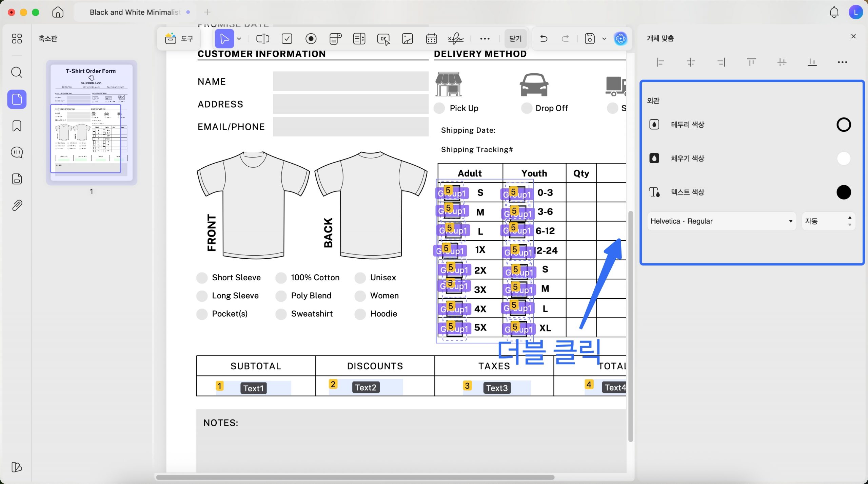This screenshot has height=484, width=868.
Task: Open a new tab with plus
Action: coord(207,12)
